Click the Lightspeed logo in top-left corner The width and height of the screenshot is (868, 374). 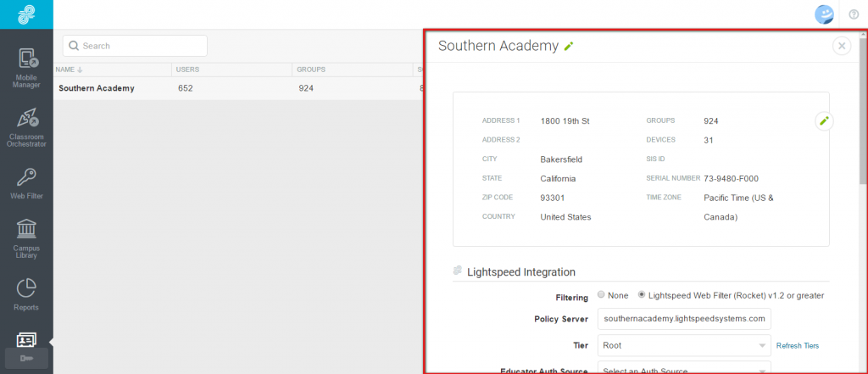[26, 14]
